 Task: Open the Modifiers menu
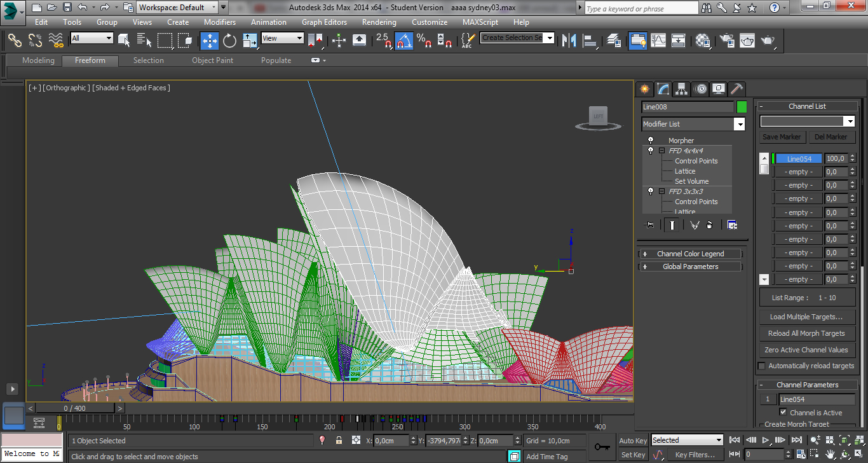[220, 22]
